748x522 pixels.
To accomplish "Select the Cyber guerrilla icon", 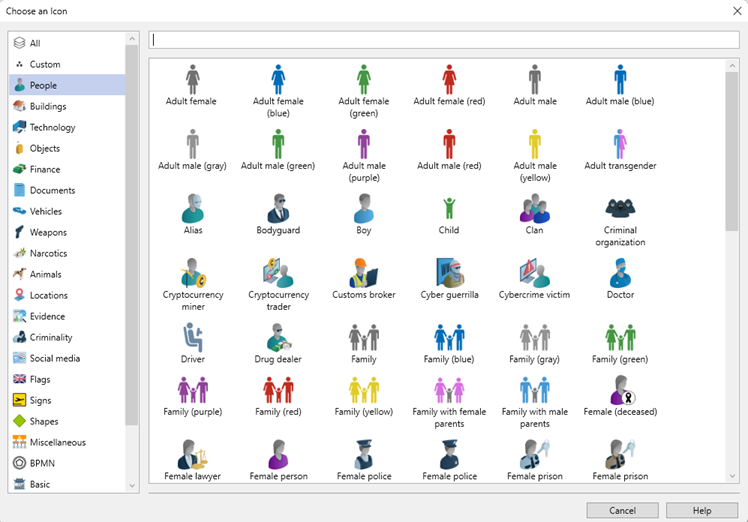I will [449, 273].
